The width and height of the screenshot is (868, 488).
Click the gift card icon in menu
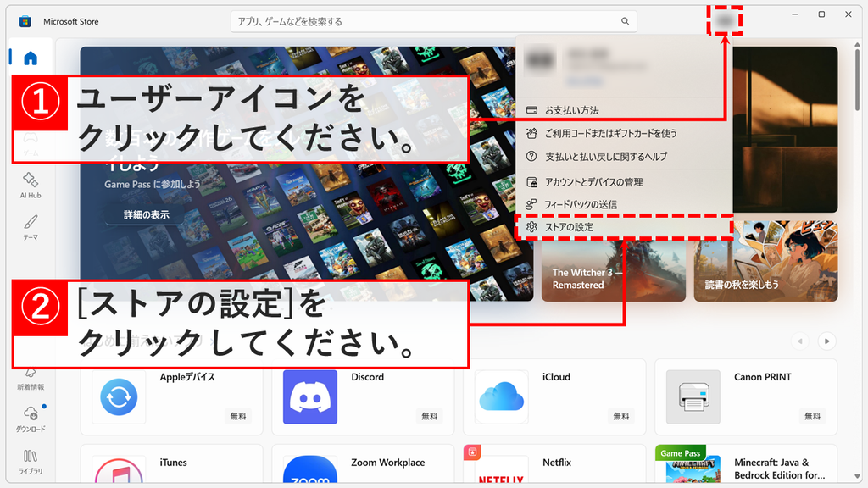[x=531, y=133]
